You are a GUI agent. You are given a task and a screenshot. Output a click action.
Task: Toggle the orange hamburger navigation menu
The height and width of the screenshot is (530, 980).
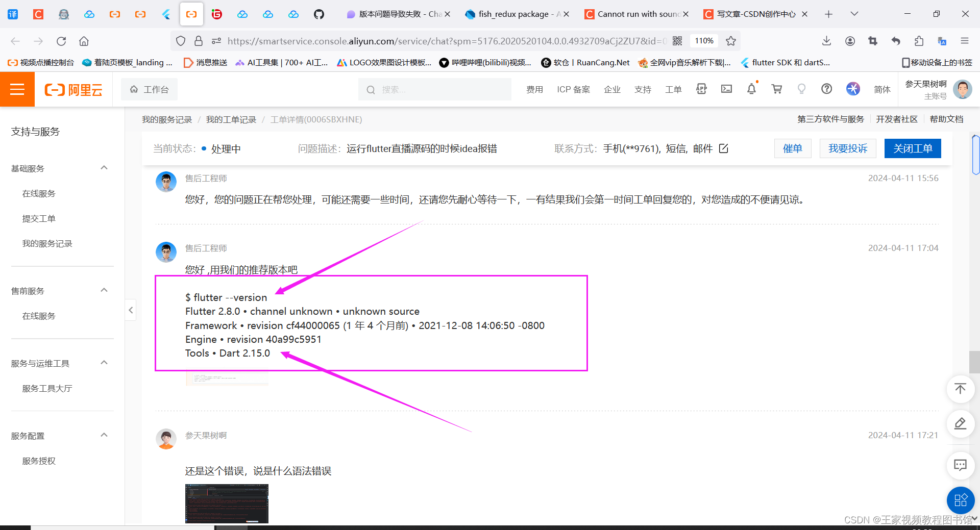coord(17,89)
